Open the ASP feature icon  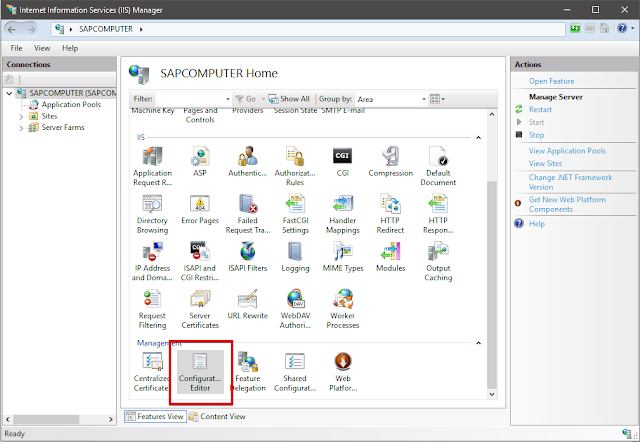200,162
